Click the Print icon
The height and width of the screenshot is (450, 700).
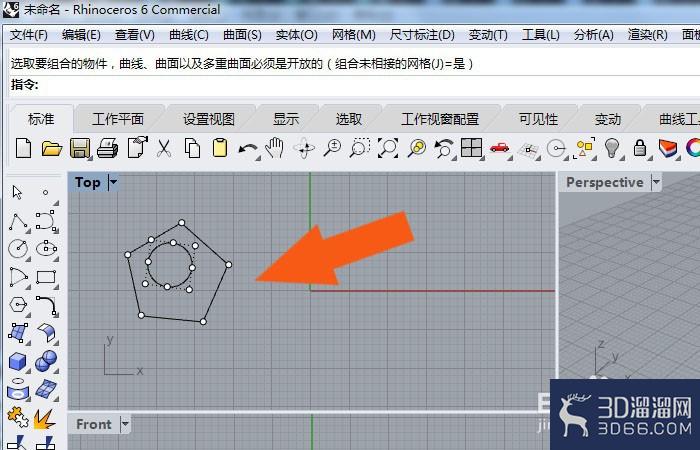pos(108,148)
